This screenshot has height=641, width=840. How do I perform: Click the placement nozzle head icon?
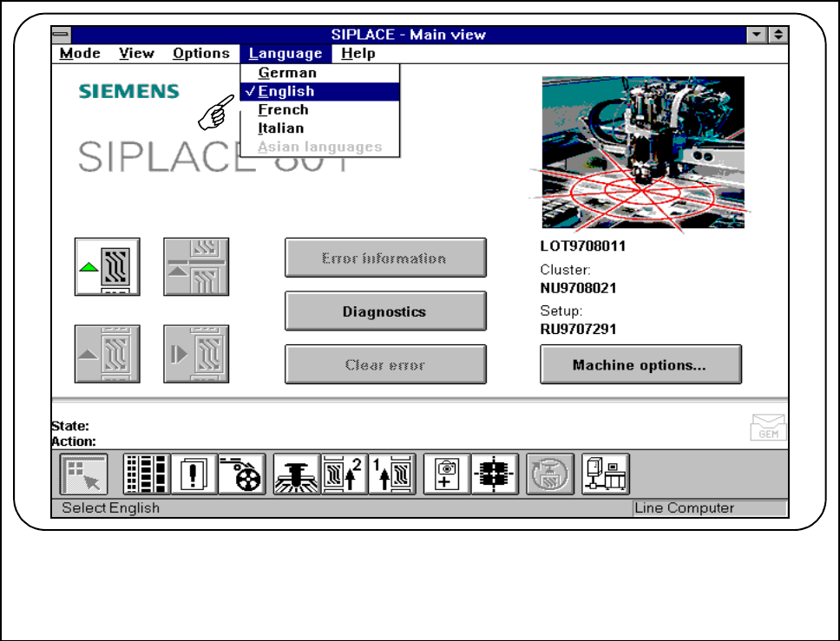coord(297,474)
